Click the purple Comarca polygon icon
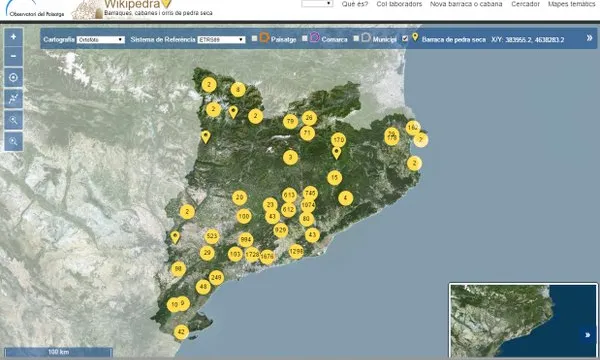This screenshot has width=600, height=360. 315,37
